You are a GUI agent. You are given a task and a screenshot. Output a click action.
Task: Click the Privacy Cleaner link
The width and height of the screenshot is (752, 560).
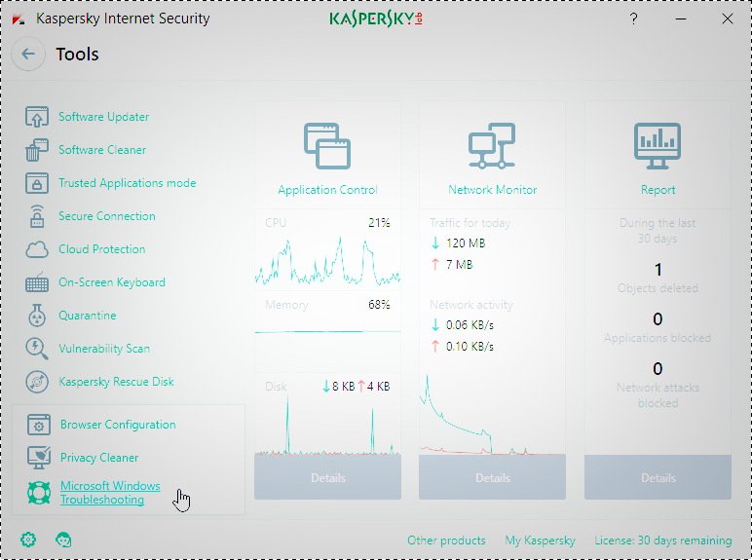click(x=99, y=458)
